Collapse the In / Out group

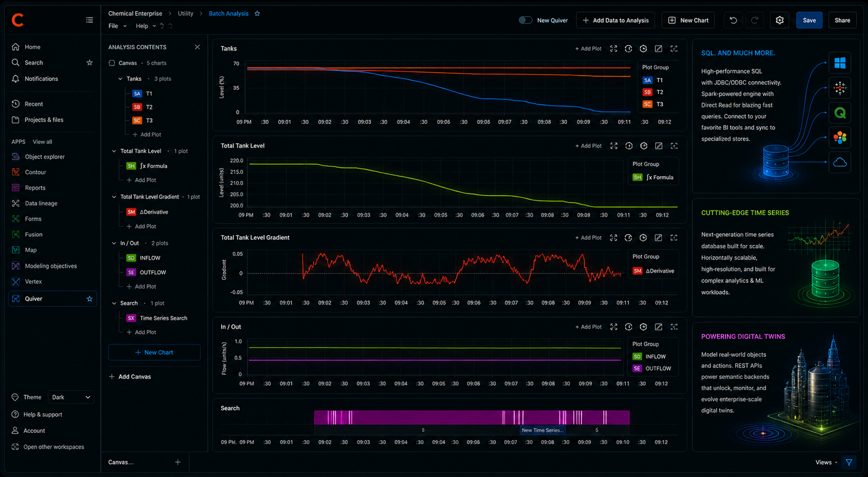[x=114, y=243]
